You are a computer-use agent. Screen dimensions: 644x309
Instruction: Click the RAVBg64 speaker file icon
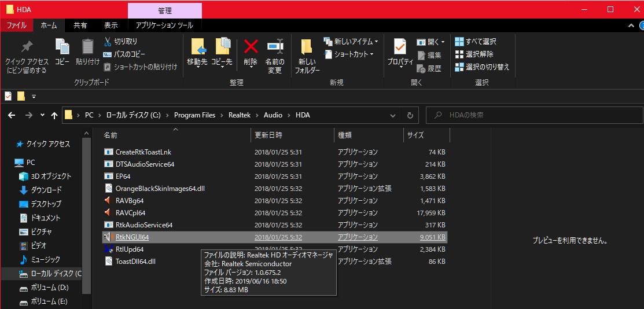click(108, 201)
